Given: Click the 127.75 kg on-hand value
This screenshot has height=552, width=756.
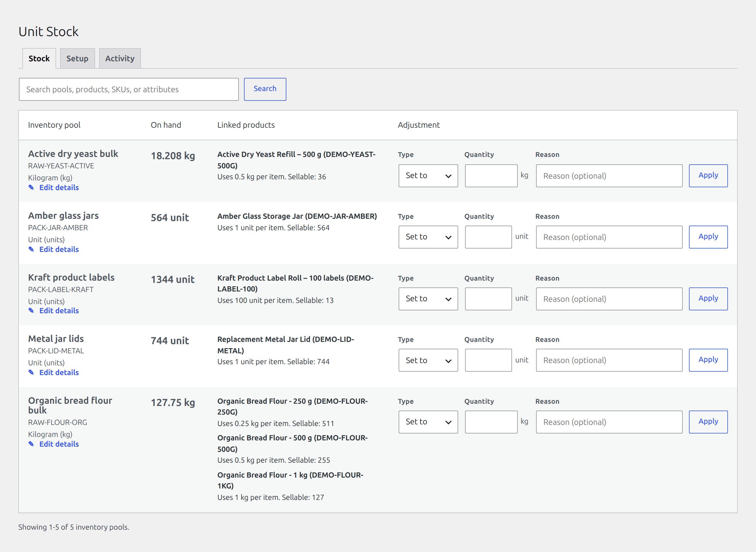Looking at the screenshot, I should click(173, 403).
